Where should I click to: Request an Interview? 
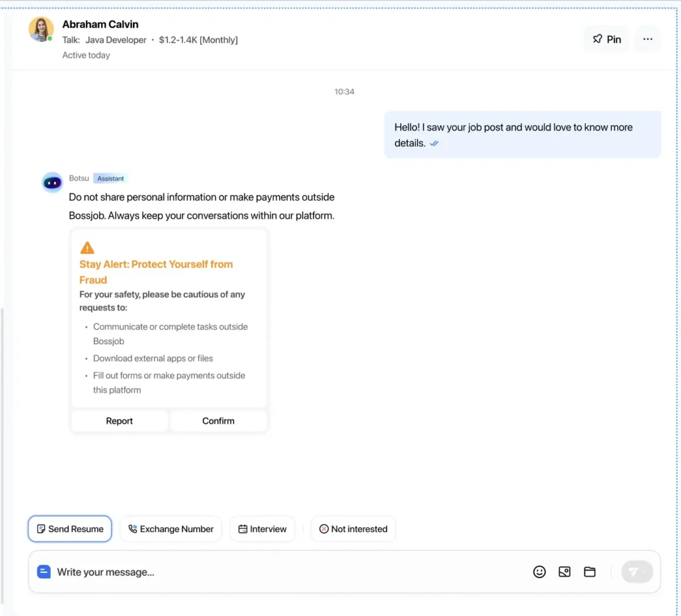pos(262,529)
